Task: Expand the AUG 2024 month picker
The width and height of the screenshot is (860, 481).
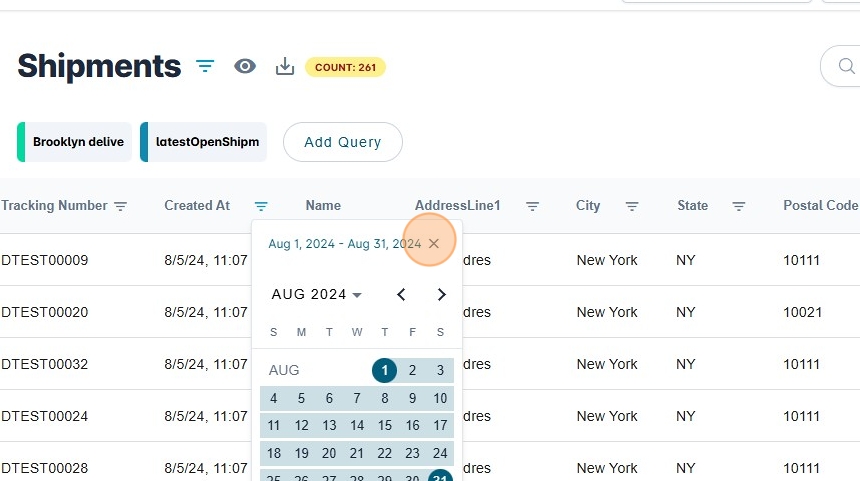Action: (x=316, y=294)
